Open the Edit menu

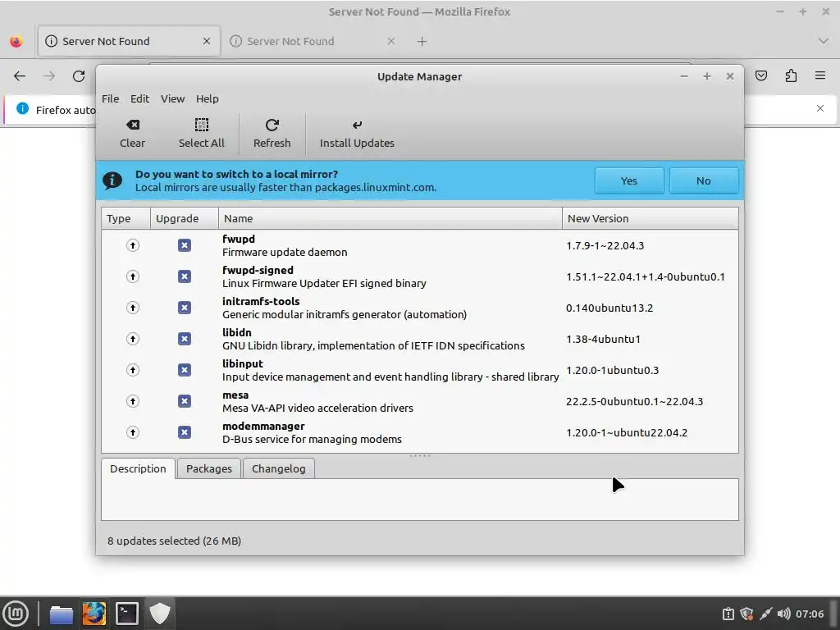click(139, 98)
